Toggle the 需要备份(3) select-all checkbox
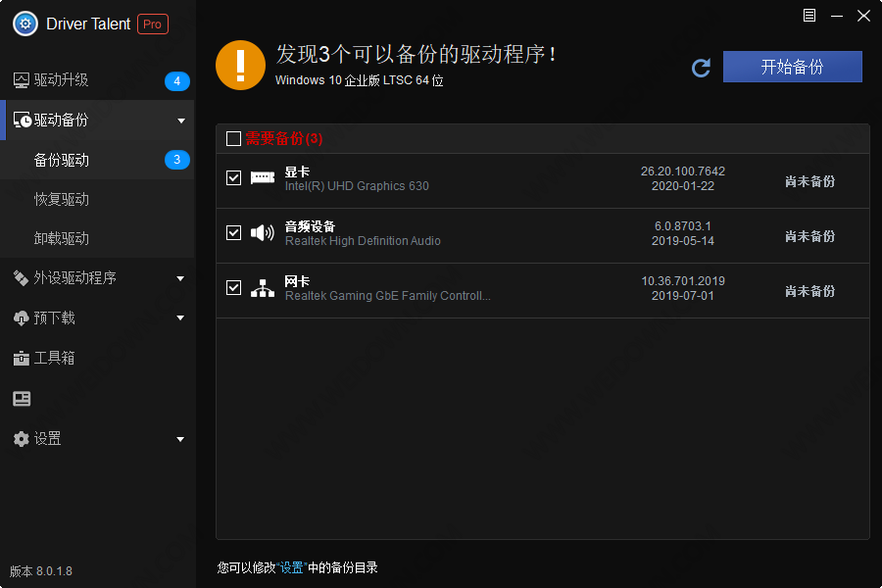This screenshot has height=588, width=882. (x=233, y=138)
